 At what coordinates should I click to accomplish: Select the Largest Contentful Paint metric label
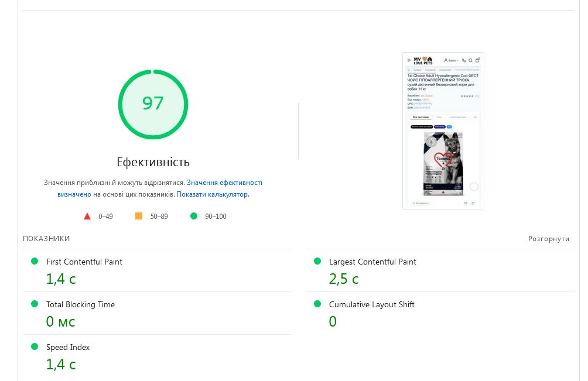click(x=372, y=262)
